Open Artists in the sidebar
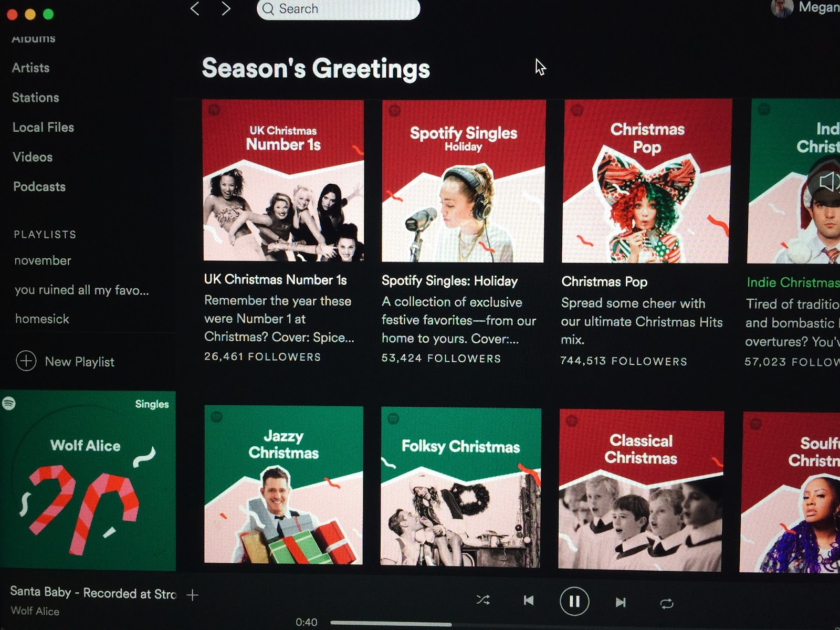 tap(31, 68)
